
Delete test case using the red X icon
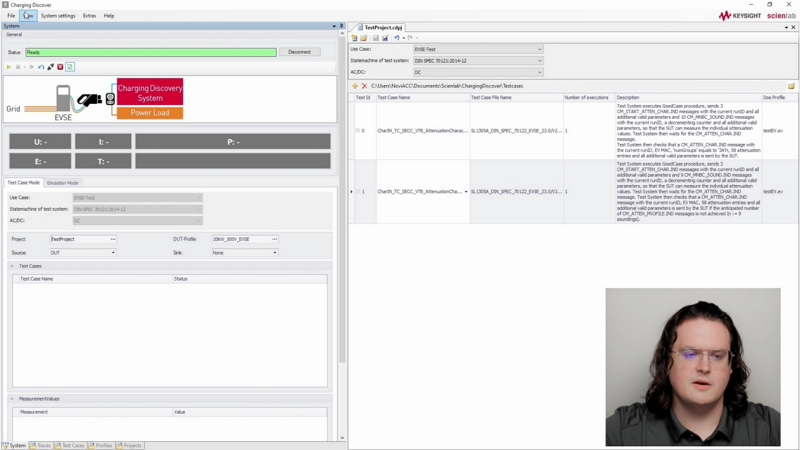(364, 86)
